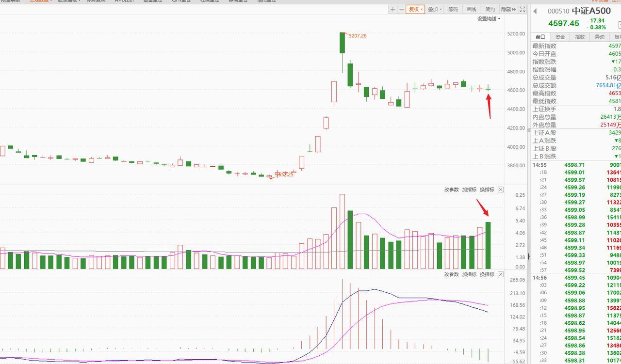Enter fullscreen chart view icon
This screenshot has height=364, width=621.
click(x=523, y=9)
